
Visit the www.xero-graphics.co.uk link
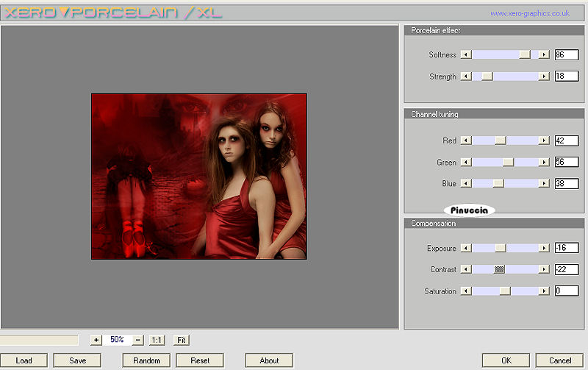pyautogui.click(x=529, y=13)
